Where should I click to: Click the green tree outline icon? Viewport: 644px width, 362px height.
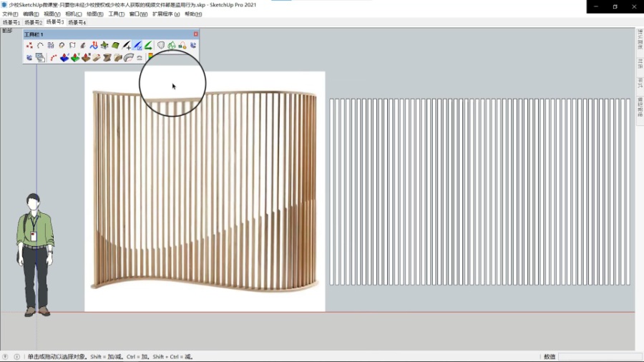click(172, 46)
